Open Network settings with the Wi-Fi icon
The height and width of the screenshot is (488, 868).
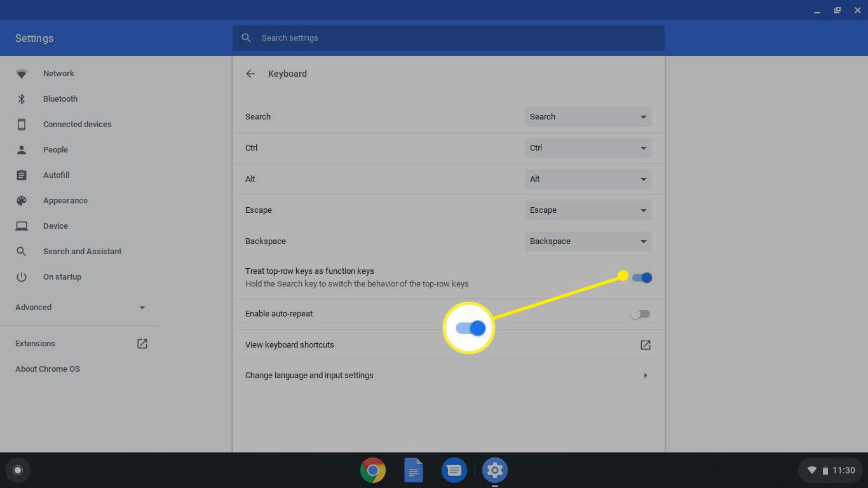(22, 74)
